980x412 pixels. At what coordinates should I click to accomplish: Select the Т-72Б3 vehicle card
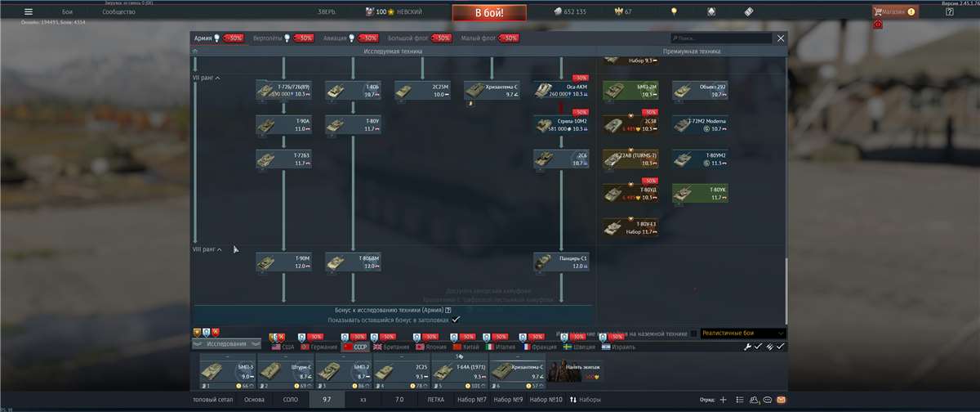coord(283,159)
